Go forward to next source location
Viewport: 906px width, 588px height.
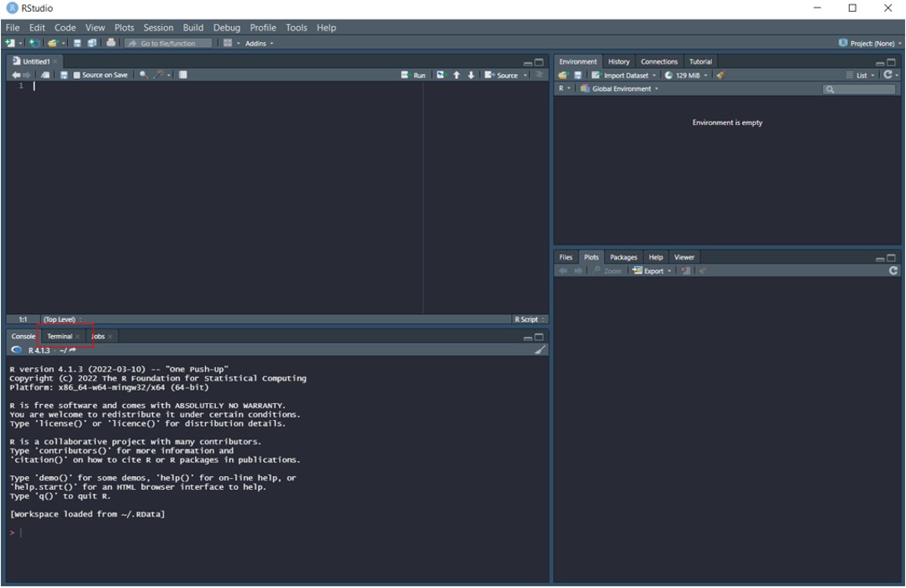[x=27, y=75]
